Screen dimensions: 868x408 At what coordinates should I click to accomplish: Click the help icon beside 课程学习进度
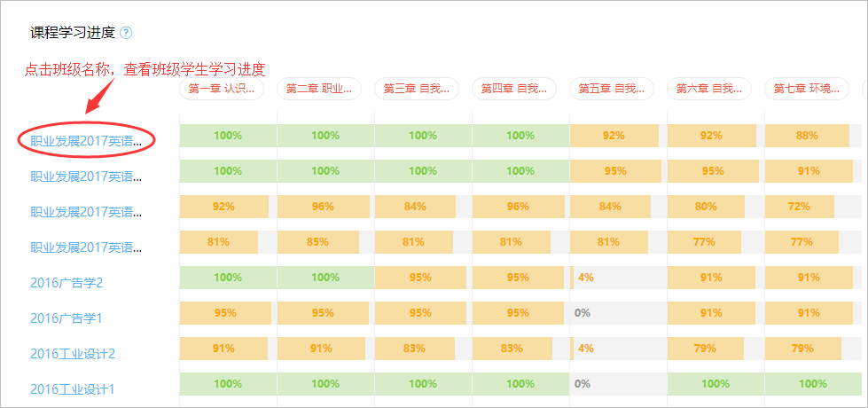tap(126, 33)
